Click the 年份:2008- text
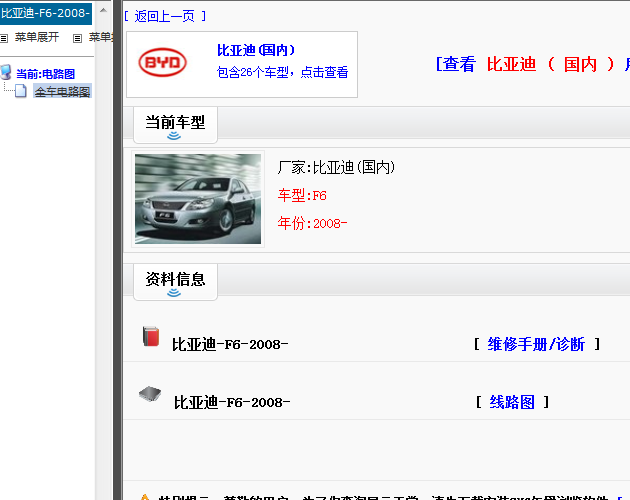 coord(312,223)
